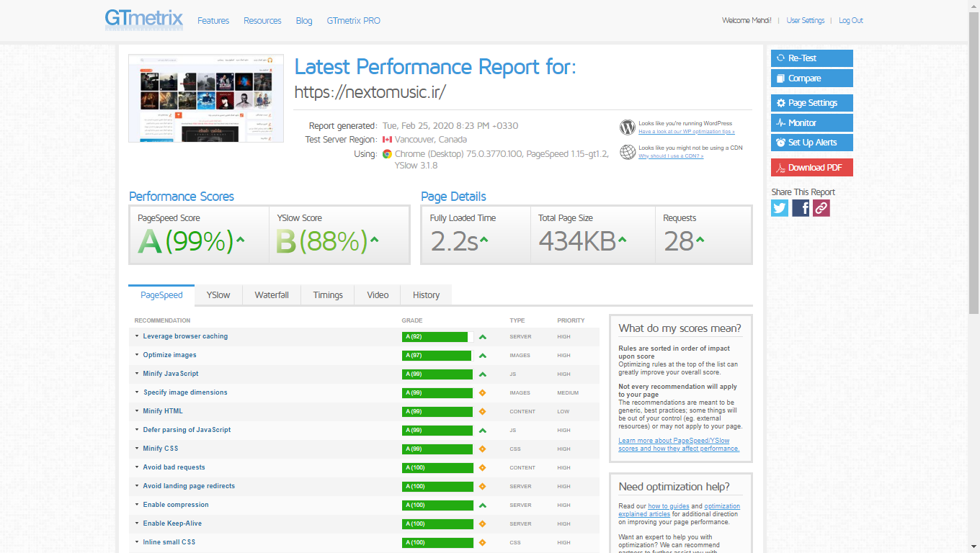Open User Settings link

[806, 21]
